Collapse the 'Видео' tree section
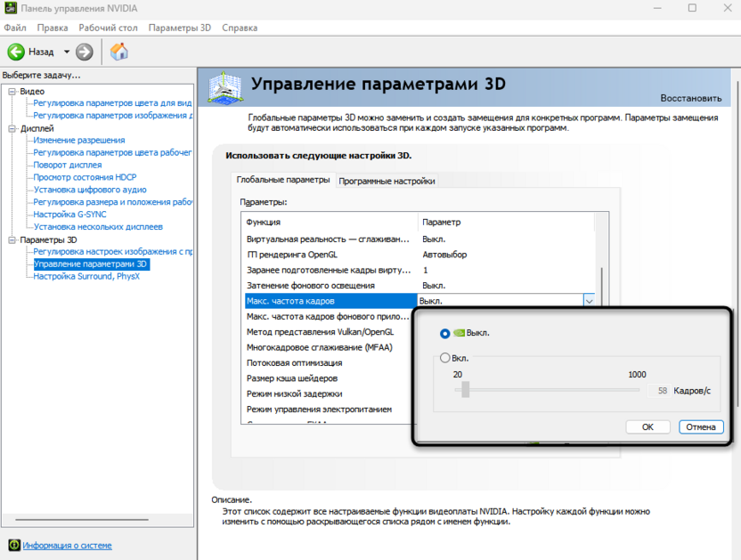The height and width of the screenshot is (560, 741). tap(12, 91)
